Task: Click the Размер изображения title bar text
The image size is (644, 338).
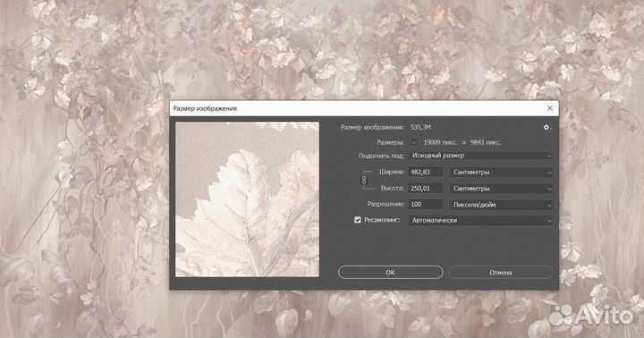Action: pyautogui.click(x=205, y=108)
